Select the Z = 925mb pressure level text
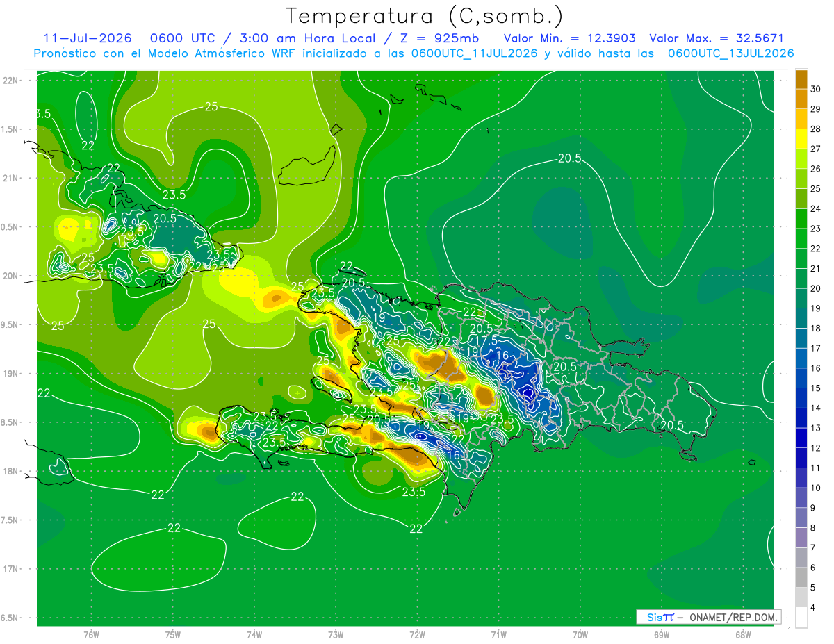Screen dimensions: 834x644 (439, 38)
